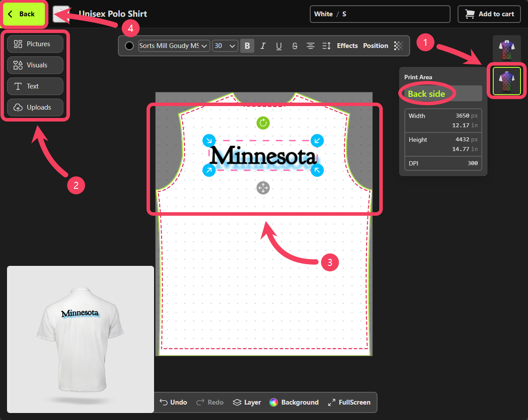Click the Unisex Polo Shirt title
Image resolution: width=528 pixels, height=420 pixels.
pos(113,14)
